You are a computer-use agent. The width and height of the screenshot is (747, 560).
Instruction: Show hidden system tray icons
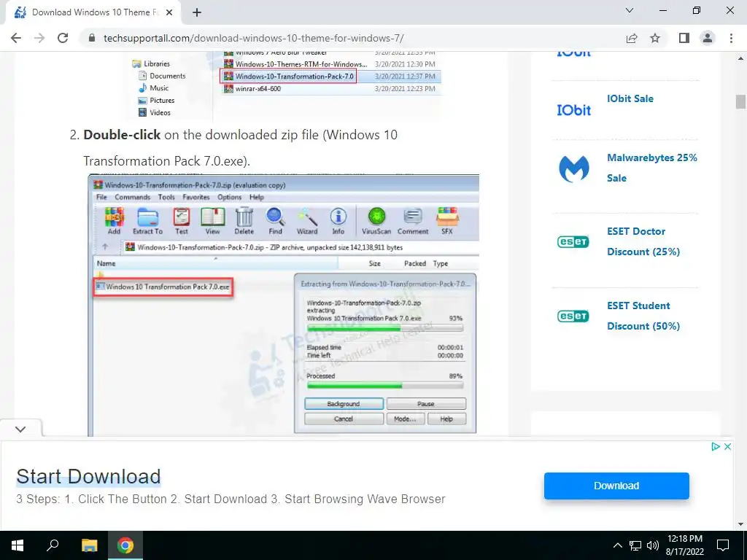click(x=617, y=545)
